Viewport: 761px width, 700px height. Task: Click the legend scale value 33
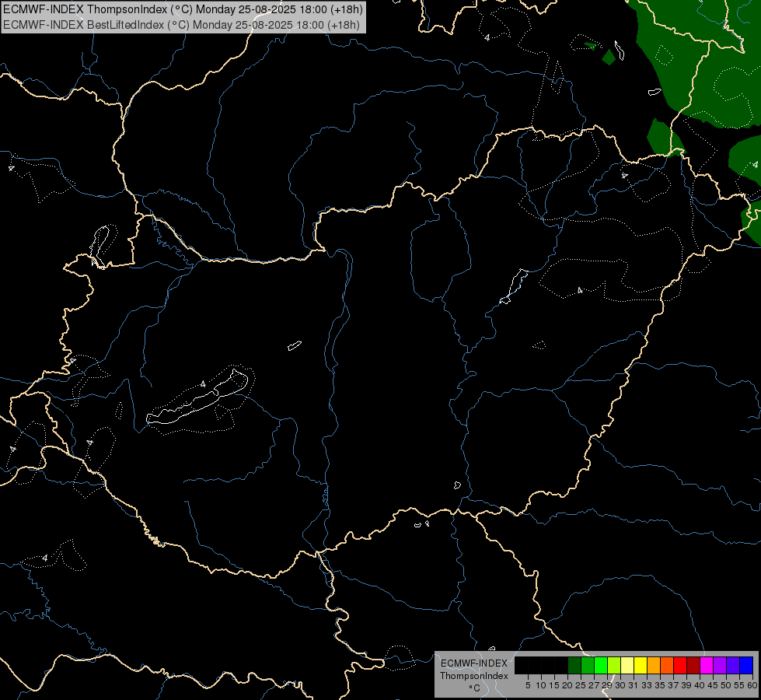click(x=647, y=685)
